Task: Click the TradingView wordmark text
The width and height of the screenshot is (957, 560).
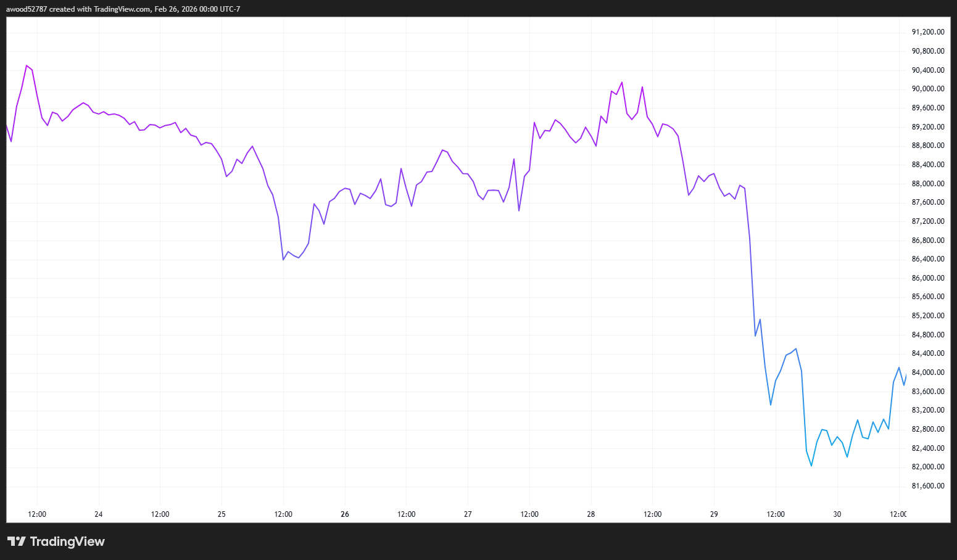Action: tap(68, 541)
